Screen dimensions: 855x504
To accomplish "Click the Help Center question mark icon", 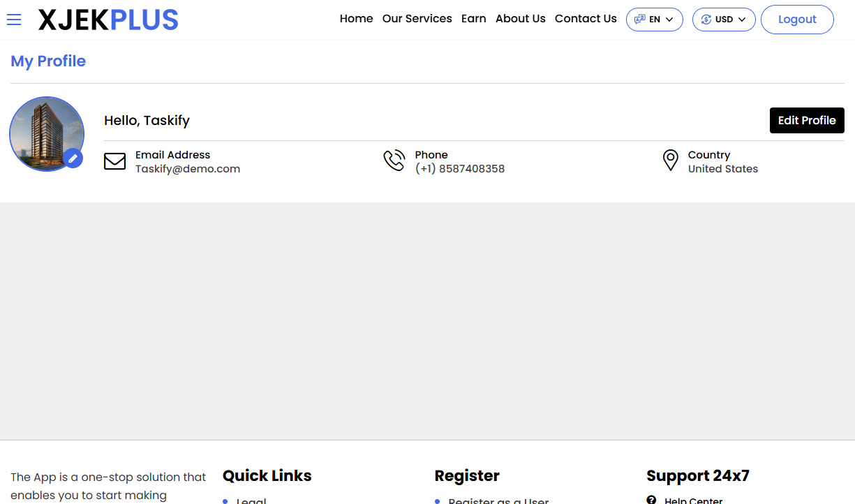I will click(x=651, y=500).
